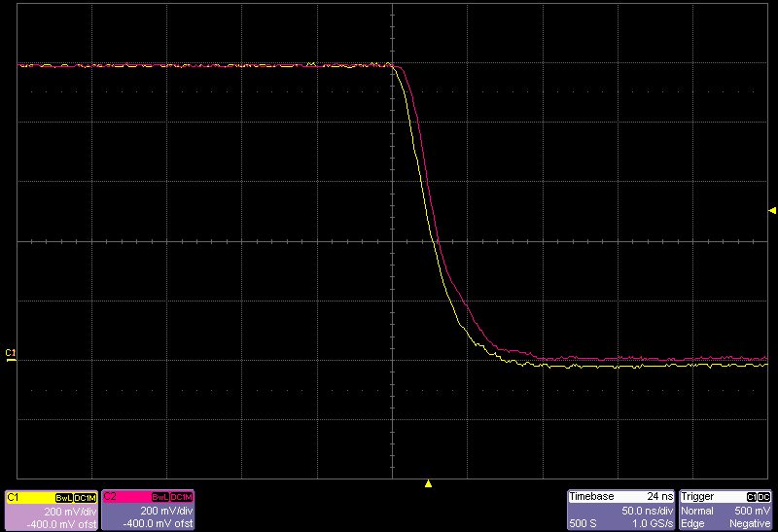
Task: Select the C1 ground level marker
Action: tap(11, 355)
